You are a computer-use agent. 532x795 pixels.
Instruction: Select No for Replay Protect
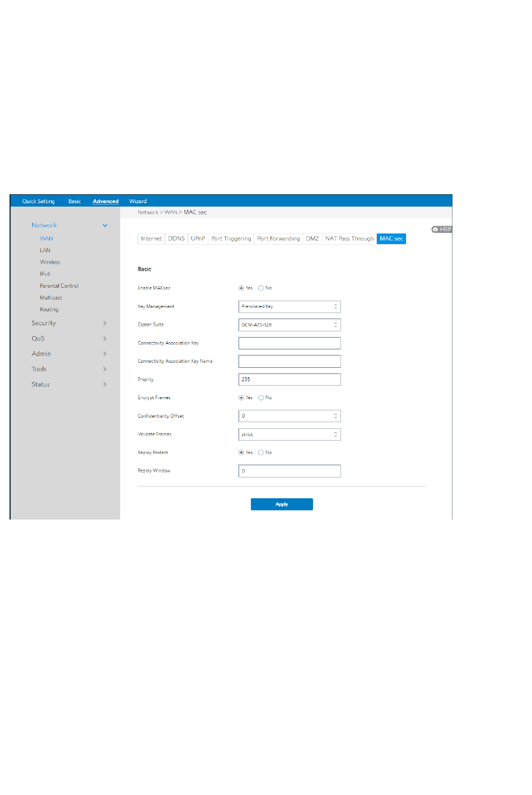[x=261, y=453]
